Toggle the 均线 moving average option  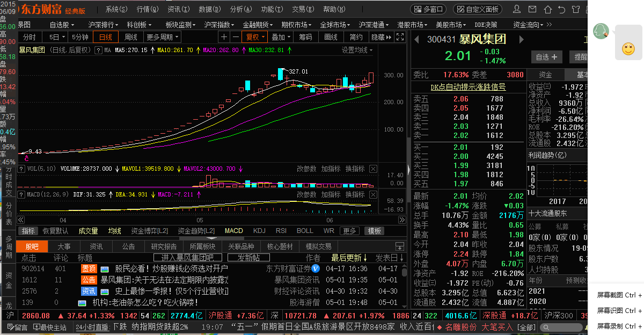pos(114,231)
